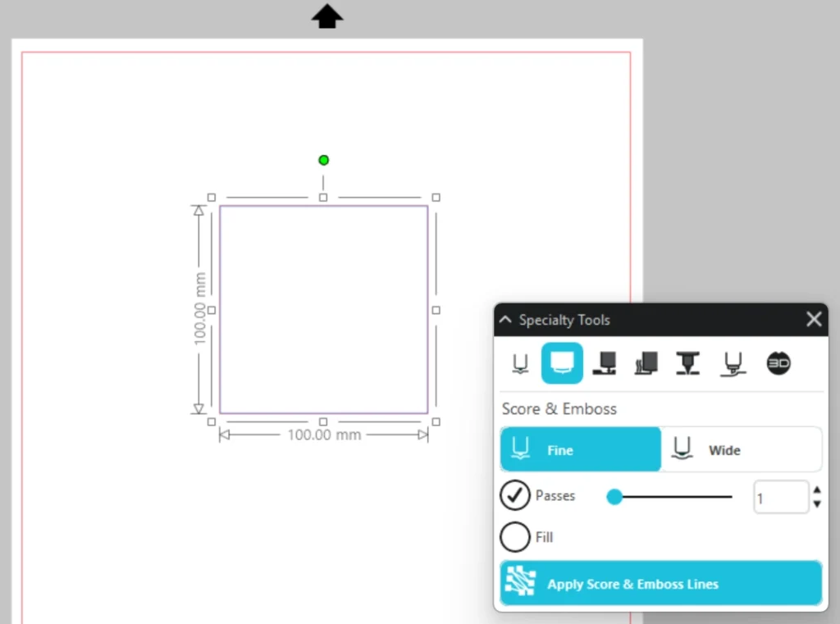
Task: Select the first narrow-tip tool icon in Specialty Tools
Action: coord(520,363)
